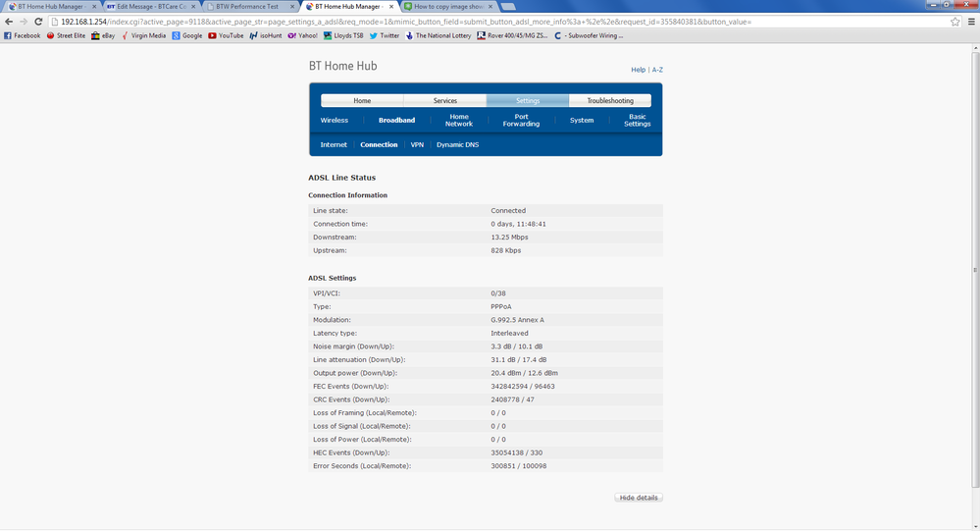Open the Help link
Screen dimensions: 980x531
pos(638,70)
